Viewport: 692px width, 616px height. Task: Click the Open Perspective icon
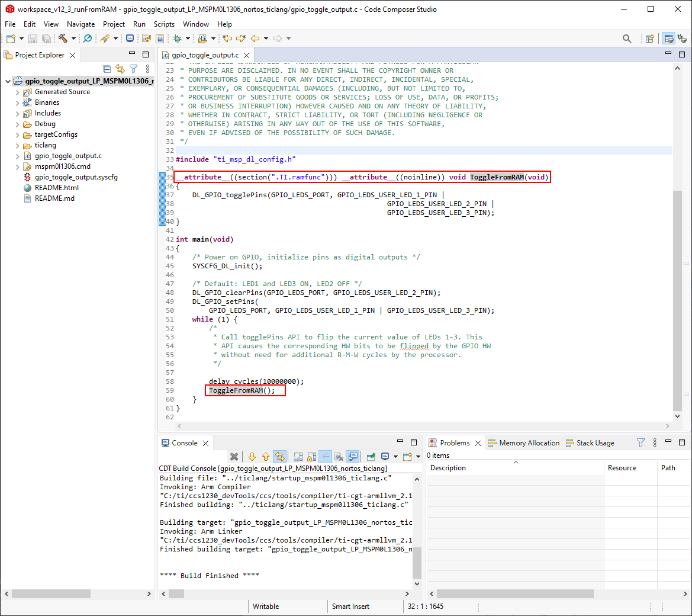[x=650, y=38]
